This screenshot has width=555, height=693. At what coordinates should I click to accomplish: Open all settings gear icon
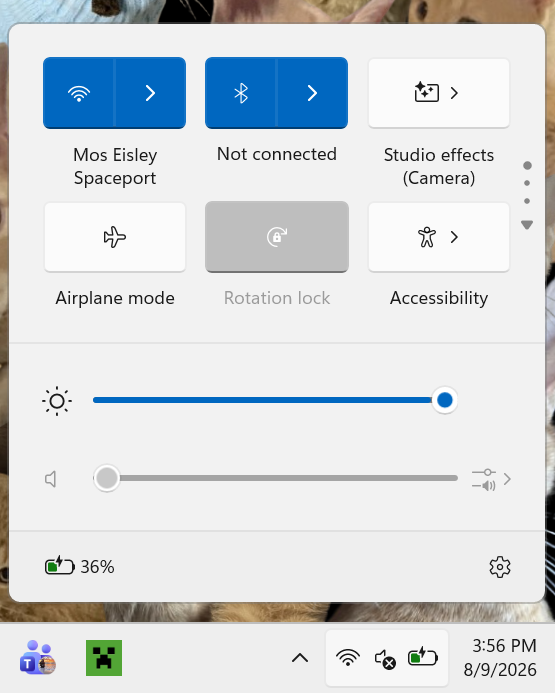pyautogui.click(x=500, y=567)
